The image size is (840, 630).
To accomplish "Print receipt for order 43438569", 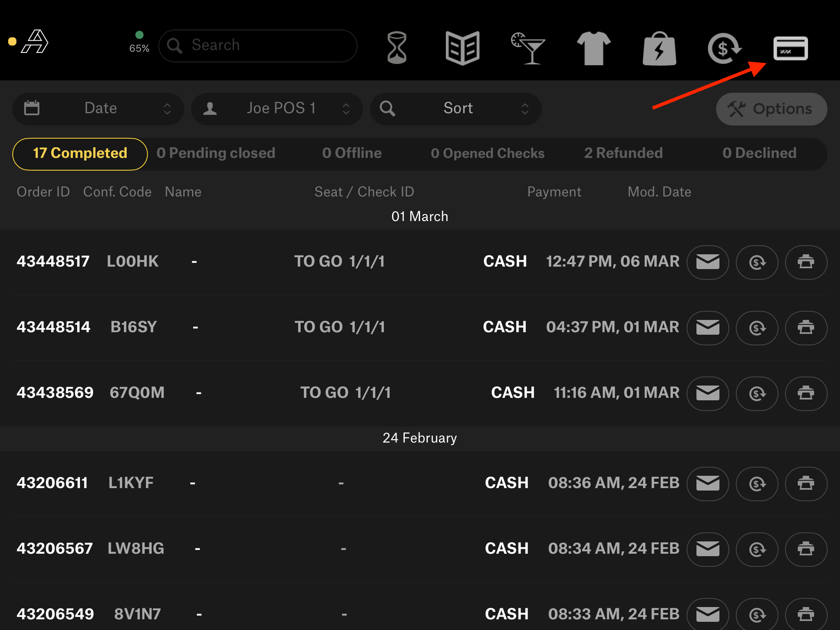I will coord(806,393).
